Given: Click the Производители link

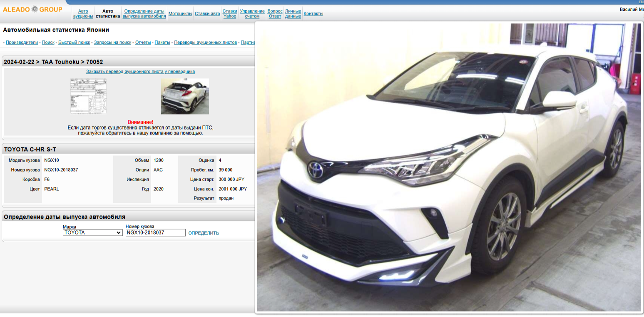Looking at the screenshot, I should [22, 42].
